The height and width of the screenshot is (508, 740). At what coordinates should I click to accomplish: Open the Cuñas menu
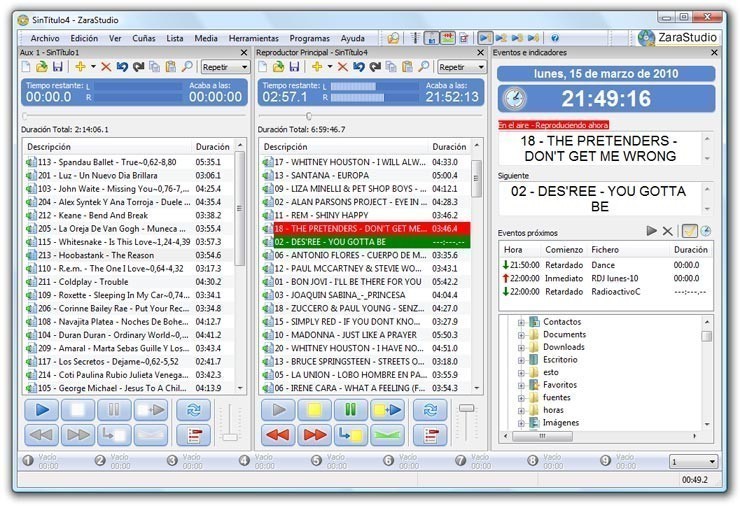145,37
